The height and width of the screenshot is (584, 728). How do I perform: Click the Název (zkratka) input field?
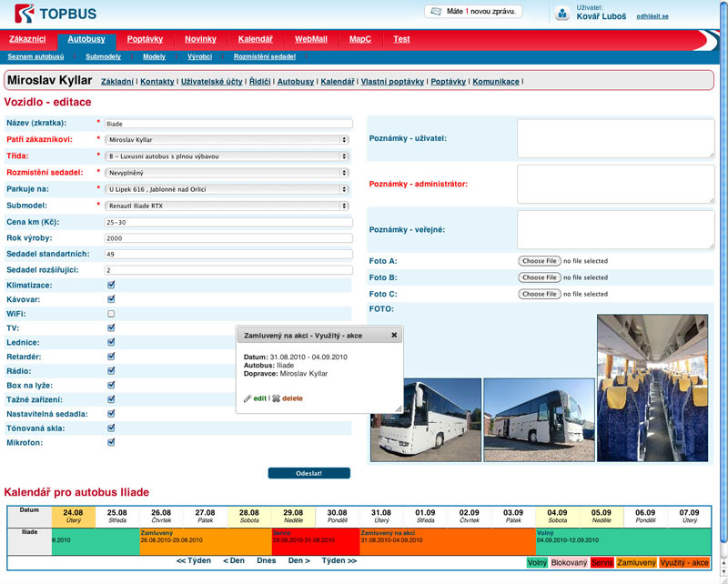228,124
